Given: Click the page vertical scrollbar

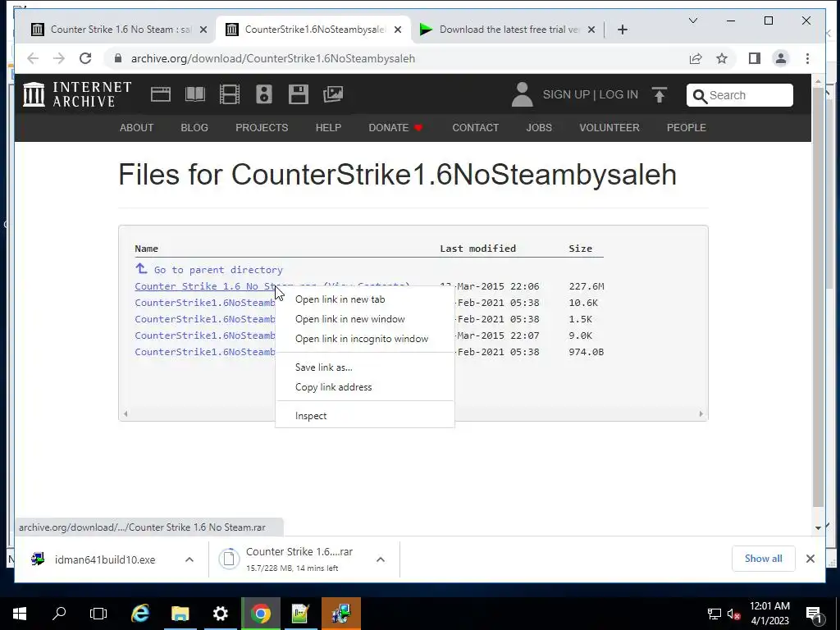Looking at the screenshot, I should click(x=818, y=297).
